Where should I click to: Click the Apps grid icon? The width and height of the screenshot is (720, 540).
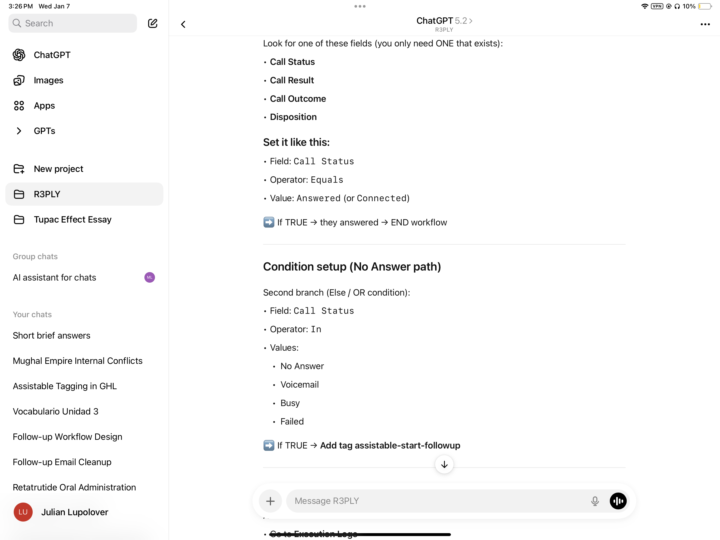pos(19,106)
